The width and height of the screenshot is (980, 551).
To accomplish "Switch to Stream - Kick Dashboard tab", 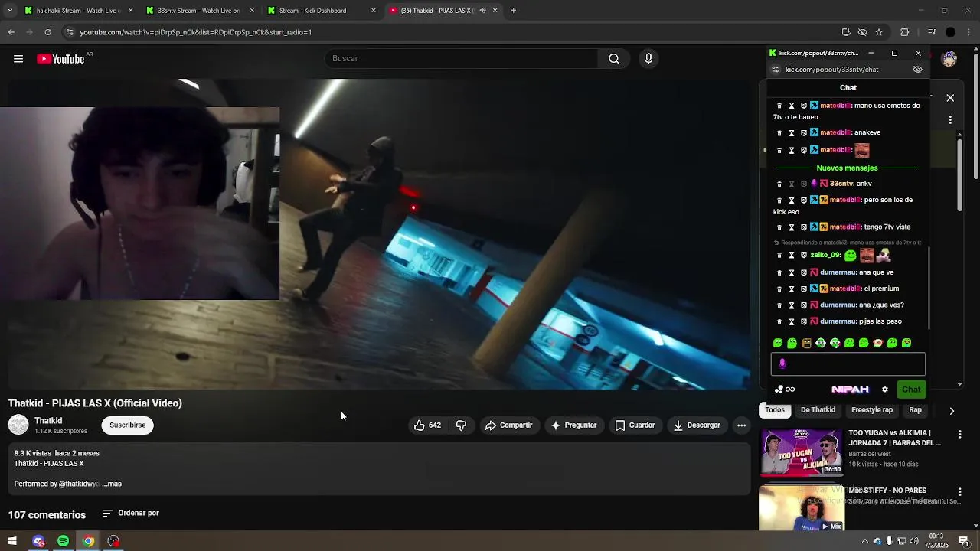I will 322,11.
